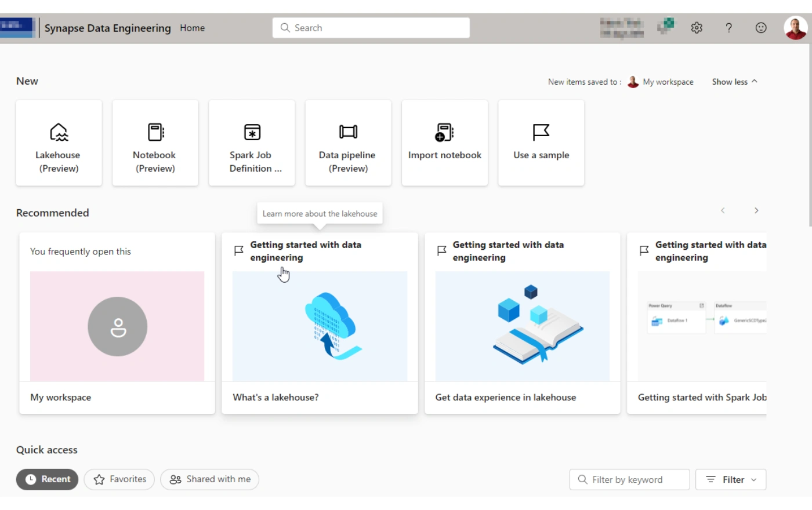The width and height of the screenshot is (812, 510).
Task: Open What's a lakehouse? card
Action: 320,323
